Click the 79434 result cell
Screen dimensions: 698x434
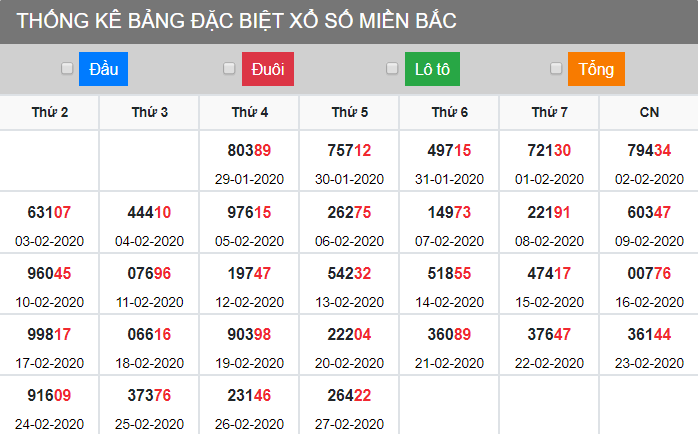649,151
